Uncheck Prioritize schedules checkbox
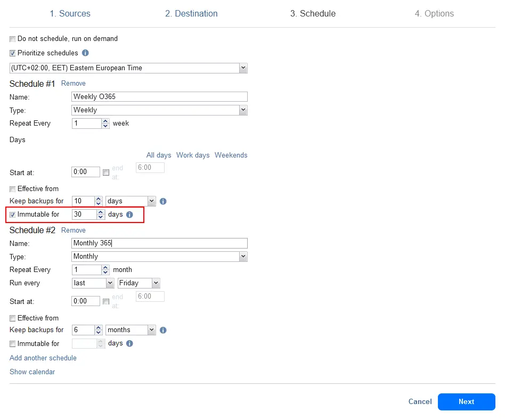Viewport: 505px width, 420px height. (x=13, y=53)
